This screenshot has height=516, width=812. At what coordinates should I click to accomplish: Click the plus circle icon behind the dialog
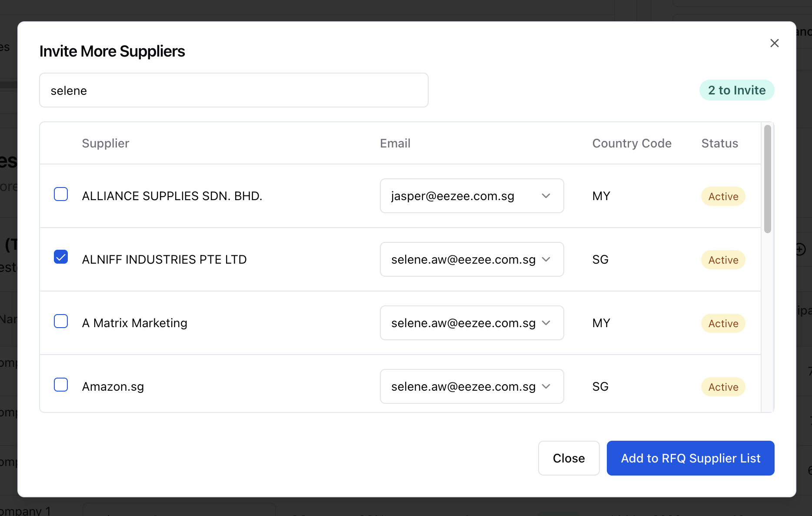801,249
